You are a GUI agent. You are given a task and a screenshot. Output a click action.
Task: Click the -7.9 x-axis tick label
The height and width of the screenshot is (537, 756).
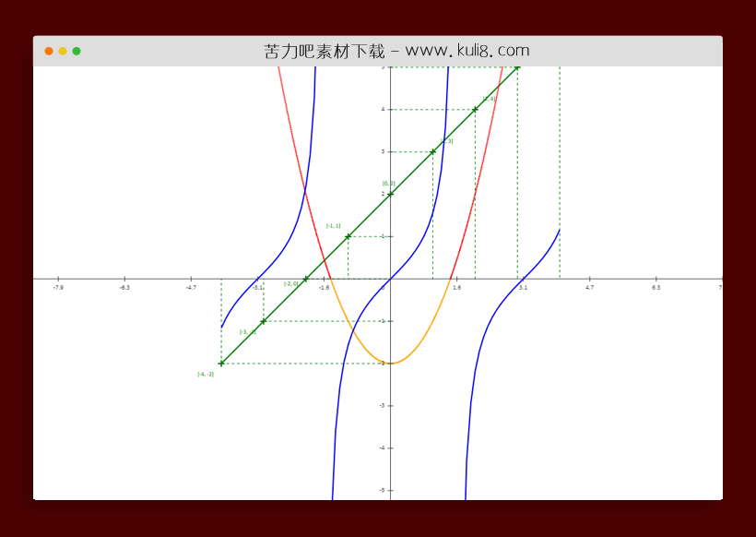(58, 288)
